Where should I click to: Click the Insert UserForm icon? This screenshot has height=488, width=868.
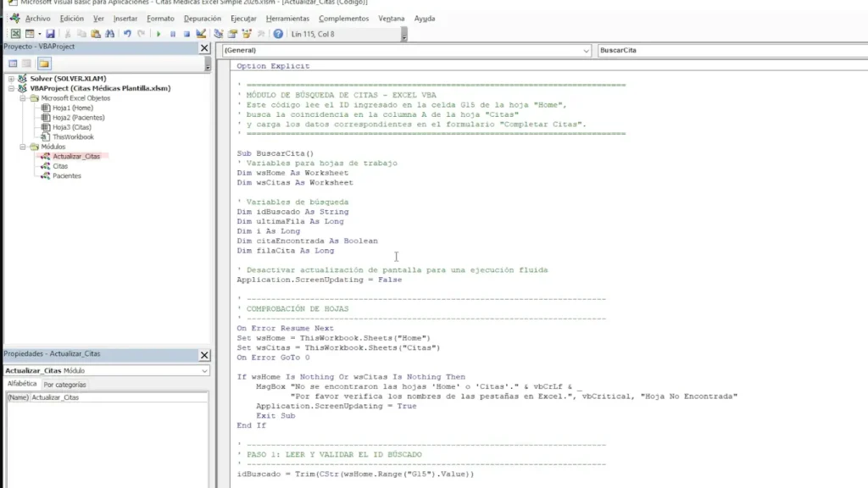[30, 34]
